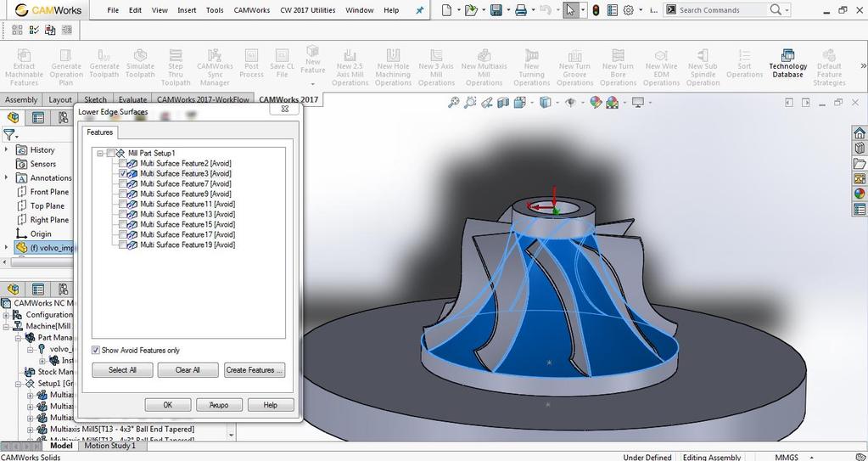Screen dimensions: 868x461
Task: Collapse the Mill Part Setup1 tree node
Action: 100,154
